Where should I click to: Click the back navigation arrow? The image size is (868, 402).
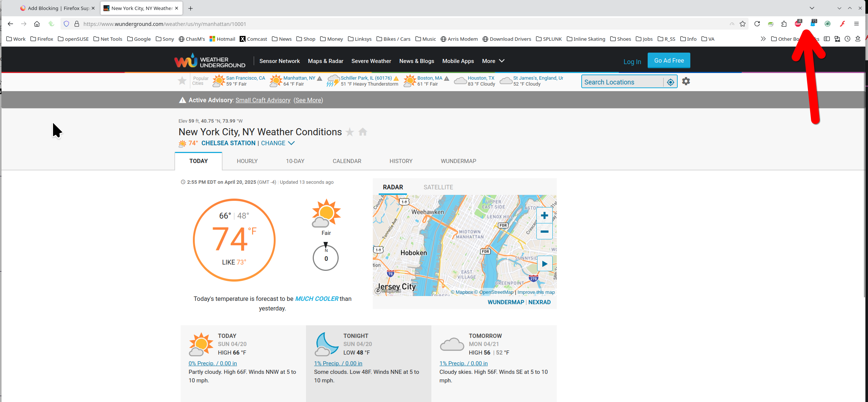point(10,24)
